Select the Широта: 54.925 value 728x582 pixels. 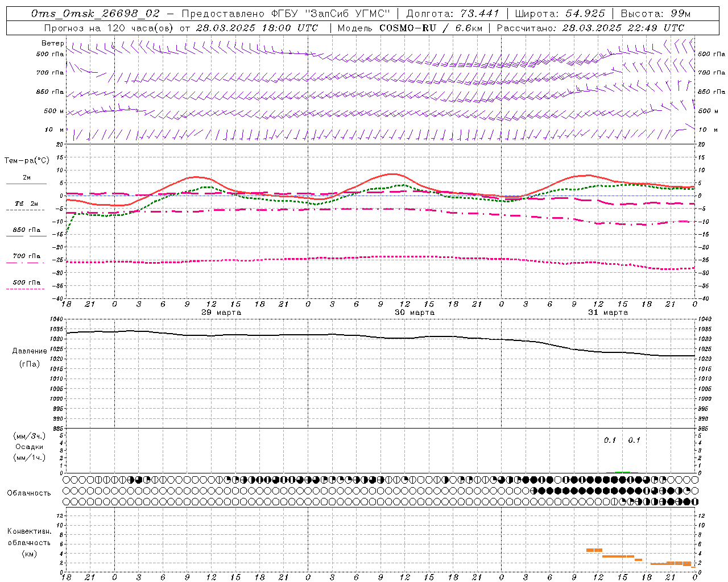pos(560,14)
